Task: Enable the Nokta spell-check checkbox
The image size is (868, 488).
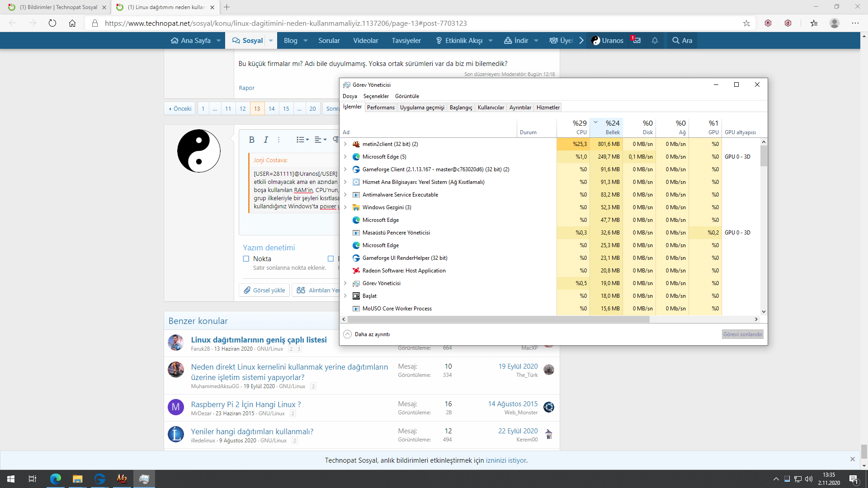Action: coord(246,259)
